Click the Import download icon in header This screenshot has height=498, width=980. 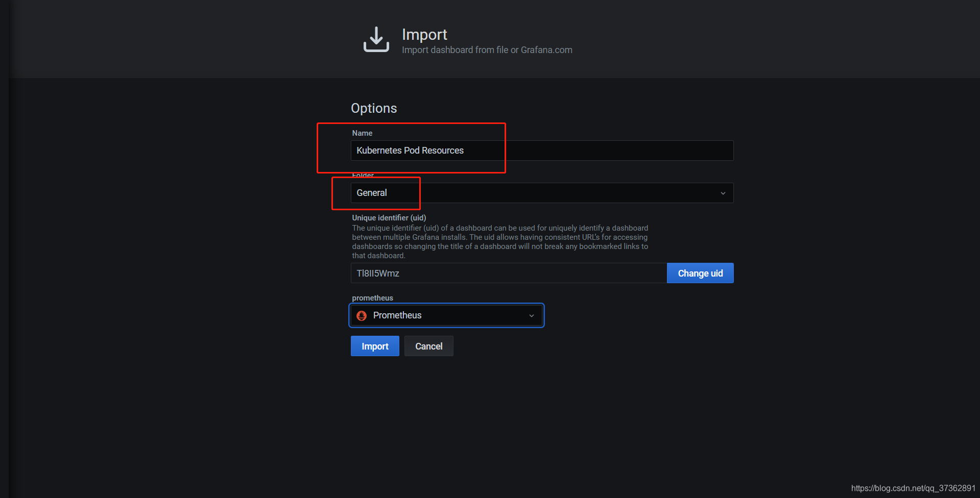tap(376, 39)
